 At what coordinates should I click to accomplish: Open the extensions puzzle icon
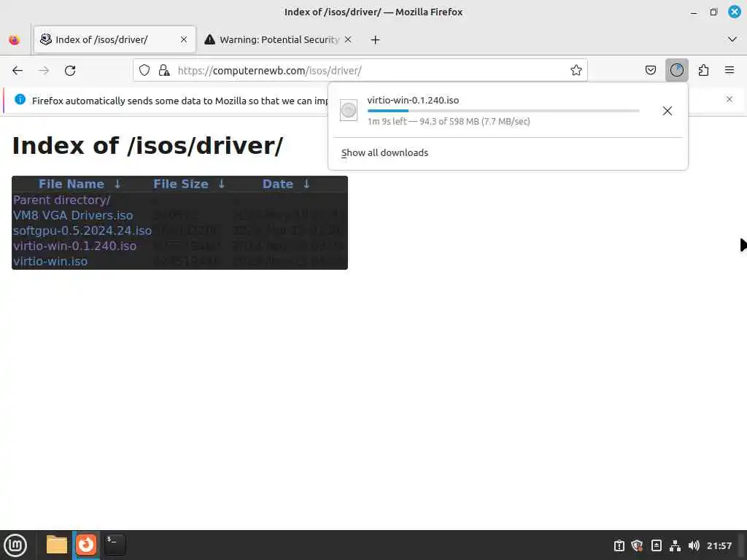(x=703, y=71)
